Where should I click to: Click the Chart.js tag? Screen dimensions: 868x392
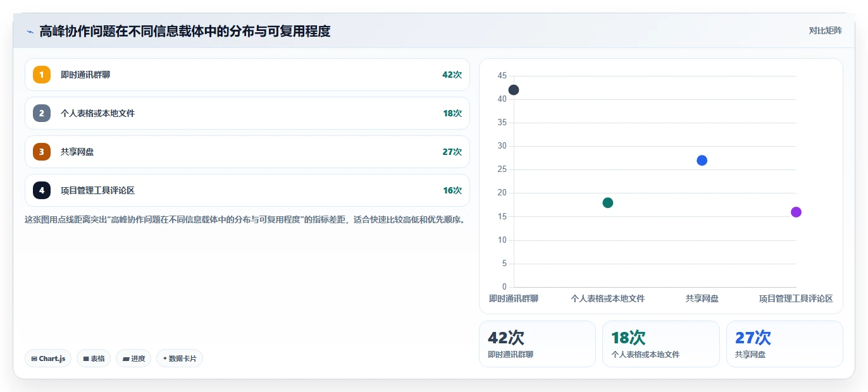click(48, 358)
